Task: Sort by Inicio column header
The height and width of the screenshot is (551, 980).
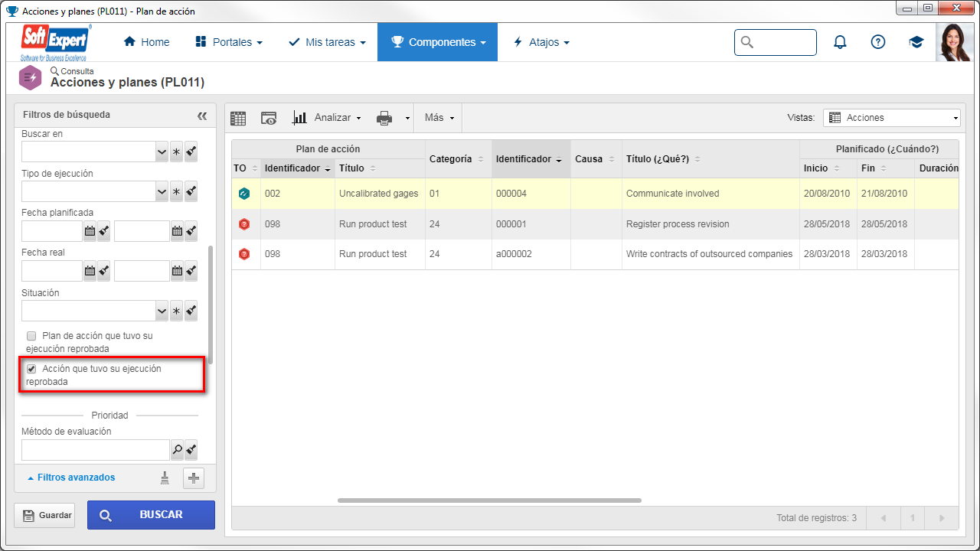Action: pyautogui.click(x=828, y=168)
